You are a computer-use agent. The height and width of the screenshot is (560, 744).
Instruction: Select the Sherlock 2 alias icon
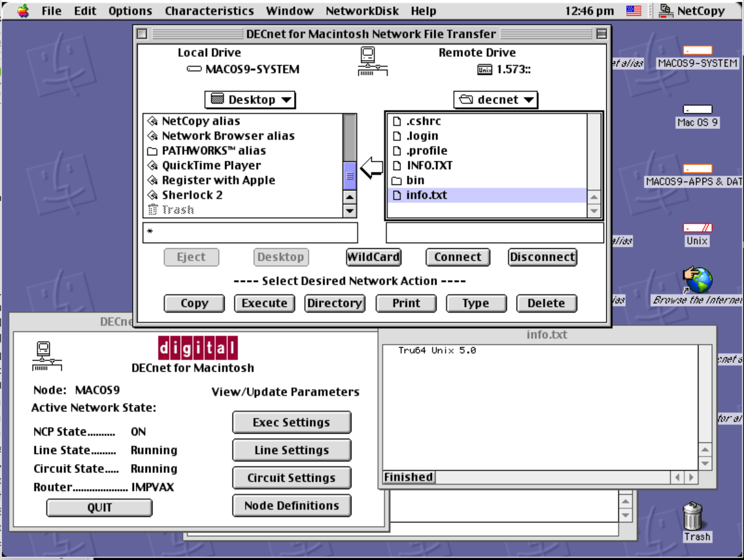pos(153,195)
